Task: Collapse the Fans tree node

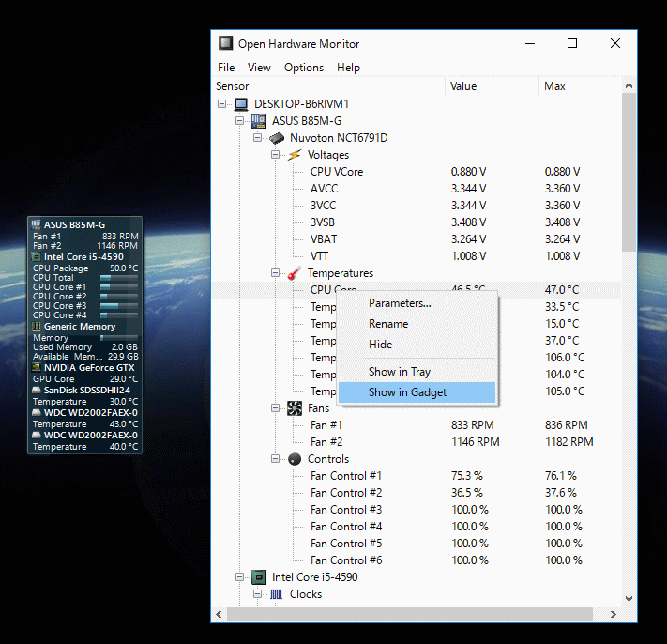Action: click(276, 408)
